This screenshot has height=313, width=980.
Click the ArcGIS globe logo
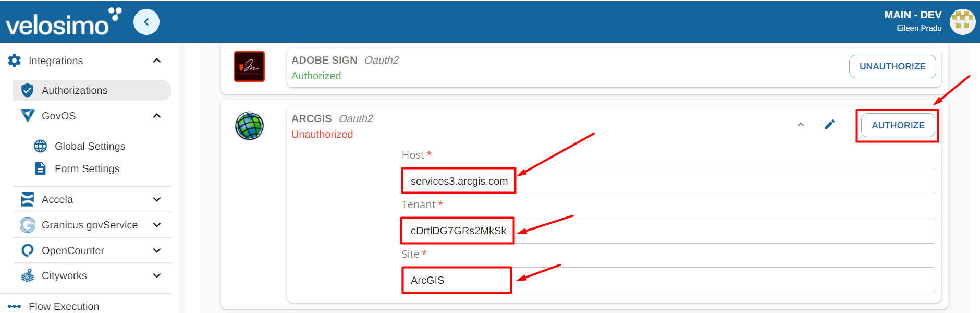(249, 126)
